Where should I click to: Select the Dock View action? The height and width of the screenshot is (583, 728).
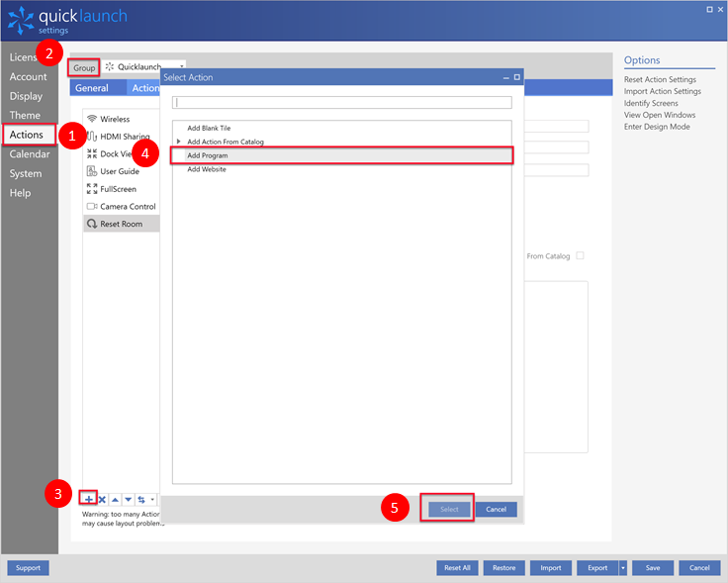pos(122,153)
